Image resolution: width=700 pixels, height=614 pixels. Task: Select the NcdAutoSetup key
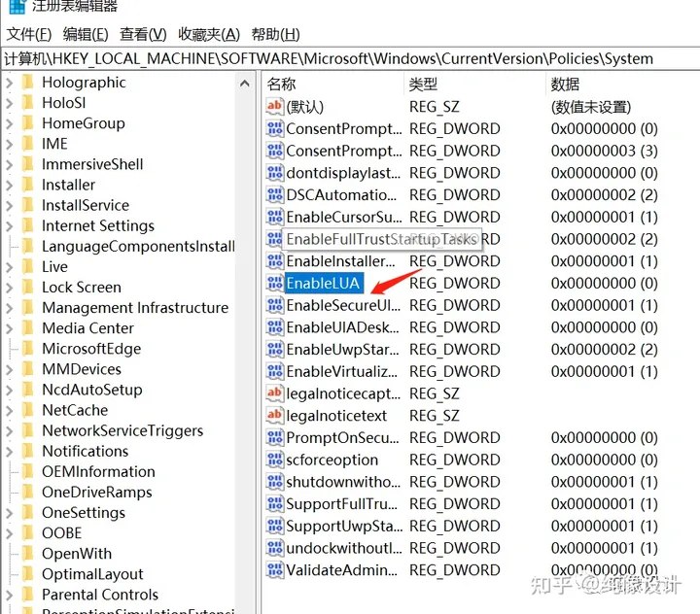coord(92,390)
